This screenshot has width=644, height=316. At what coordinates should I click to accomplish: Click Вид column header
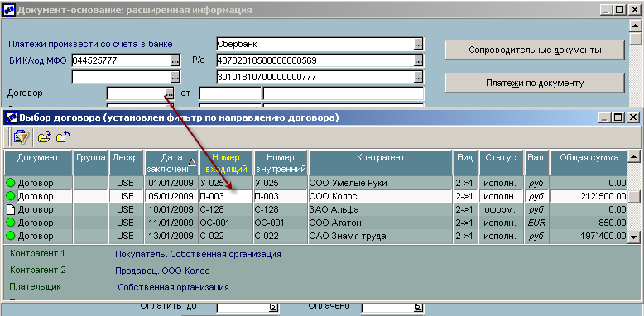pyautogui.click(x=466, y=163)
